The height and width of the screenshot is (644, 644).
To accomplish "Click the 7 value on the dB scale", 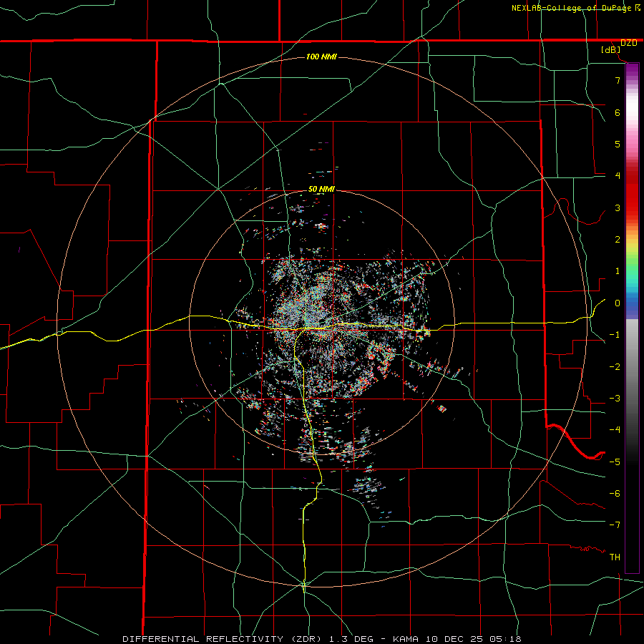I will click(x=618, y=80).
